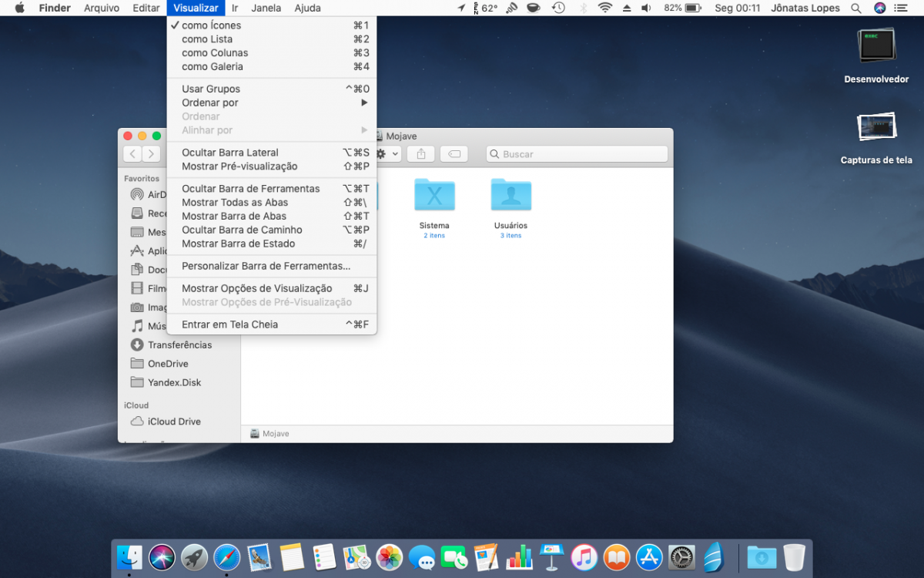Open Mail stamp icon in Dock
This screenshot has height=578, width=924.
[x=259, y=557]
